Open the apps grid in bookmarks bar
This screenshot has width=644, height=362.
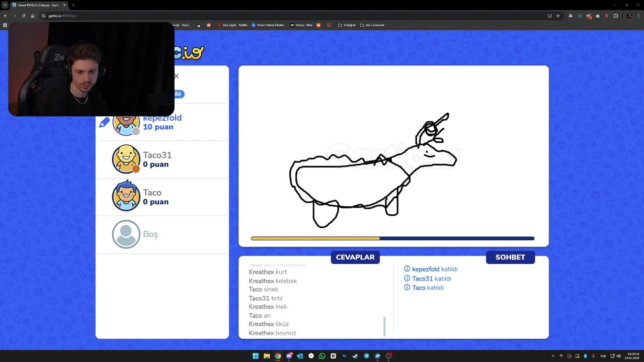[5, 25]
